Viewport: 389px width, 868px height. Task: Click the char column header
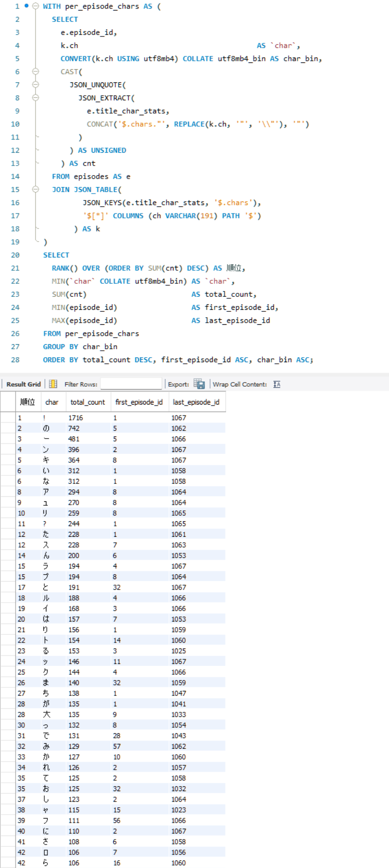pyautogui.click(x=52, y=402)
